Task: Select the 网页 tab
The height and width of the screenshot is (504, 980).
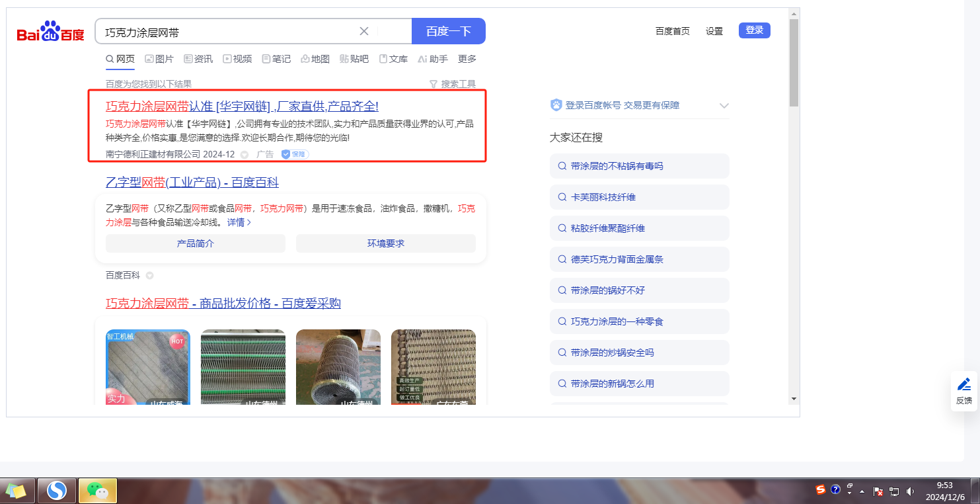Action: 120,59
